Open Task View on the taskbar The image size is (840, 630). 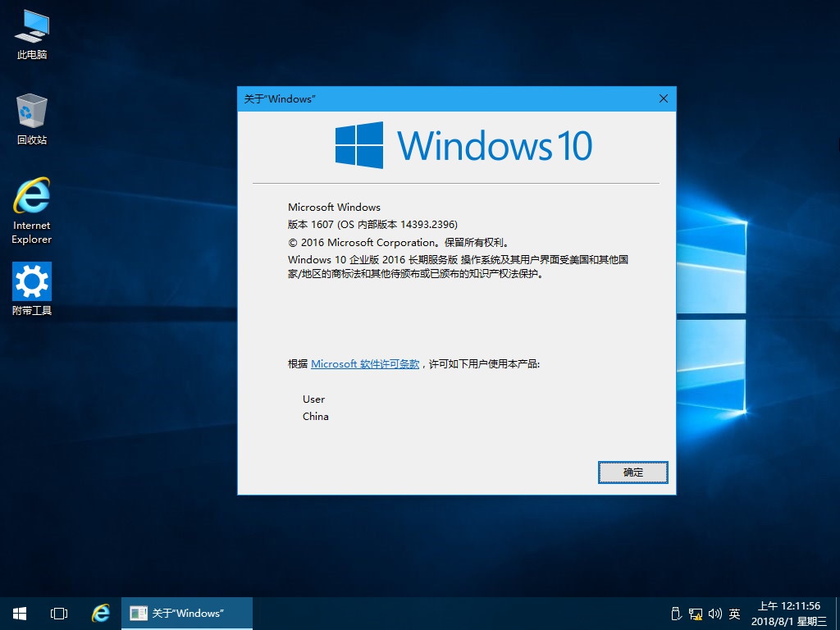click(x=59, y=614)
